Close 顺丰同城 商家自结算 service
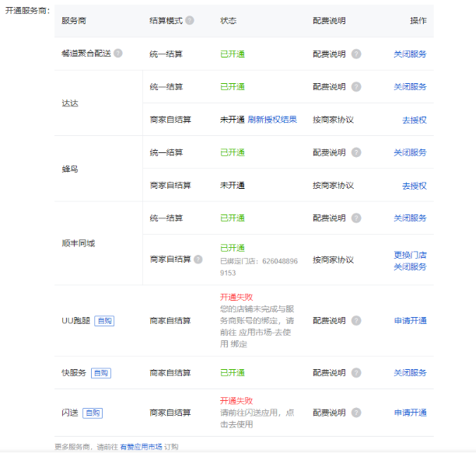476x453 pixels. pyautogui.click(x=410, y=267)
